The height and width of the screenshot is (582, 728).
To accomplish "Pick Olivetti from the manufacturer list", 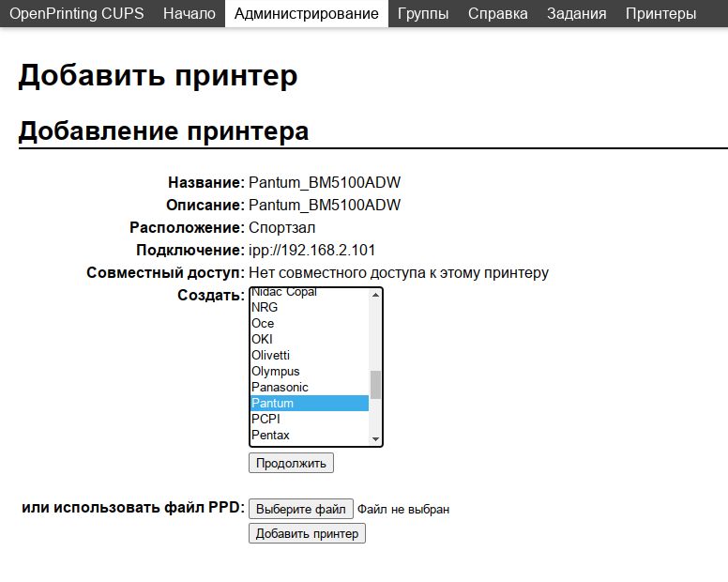I will [270, 355].
